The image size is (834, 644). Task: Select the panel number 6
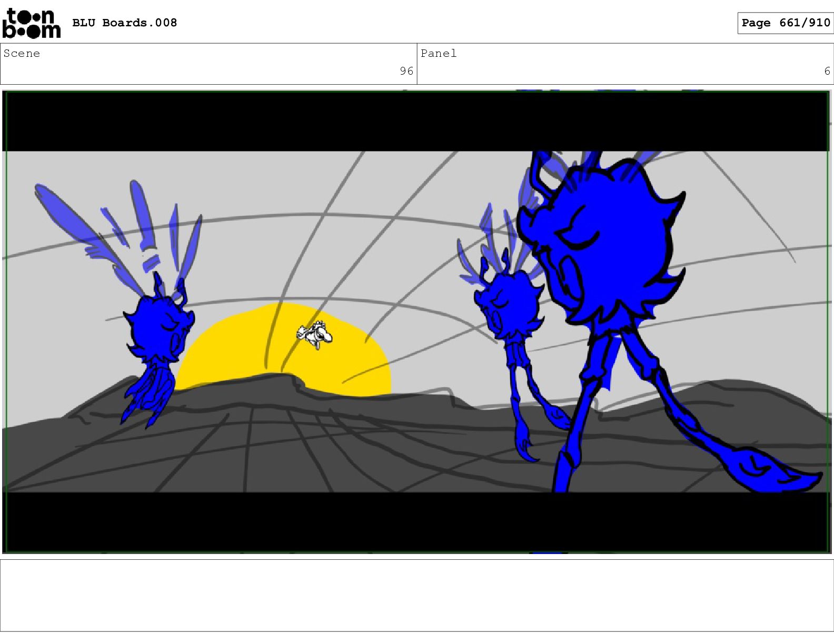827,71
